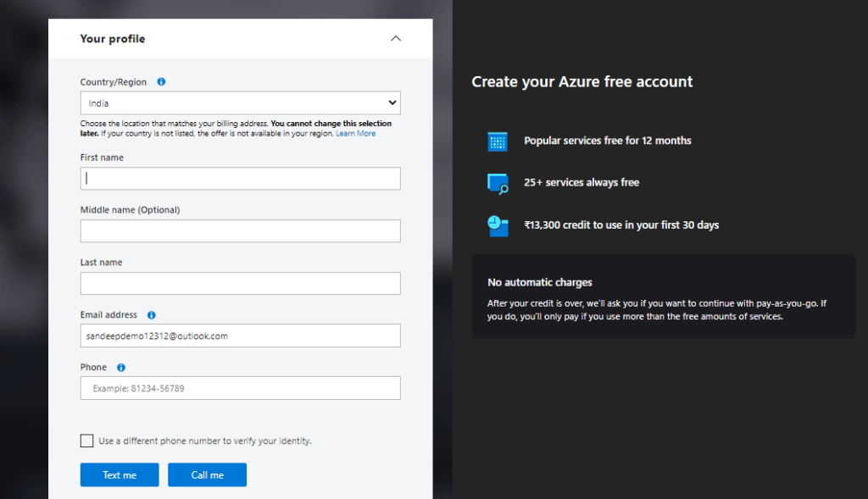Viewport: 868px width, 499px height.
Task: Click the Email address info icon
Action: pos(151,315)
